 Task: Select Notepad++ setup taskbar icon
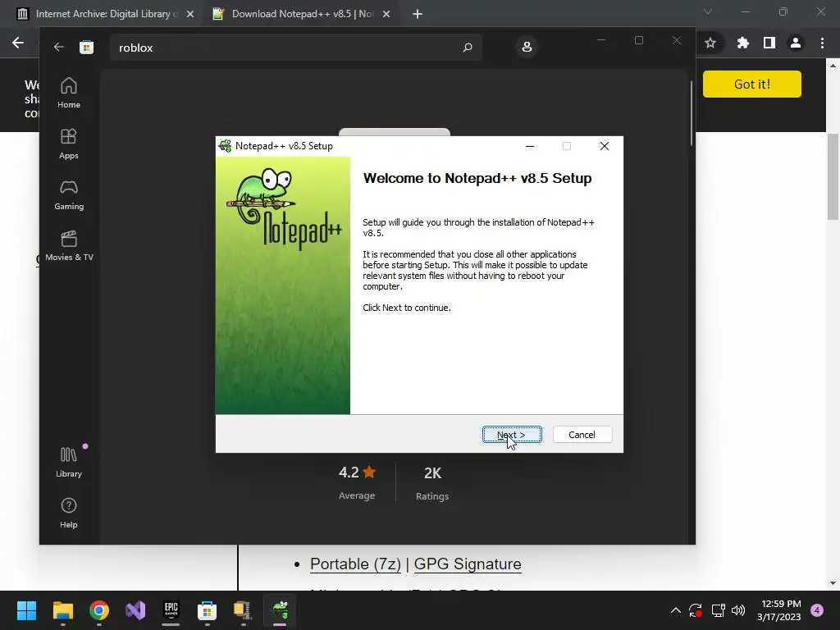pyautogui.click(x=279, y=610)
